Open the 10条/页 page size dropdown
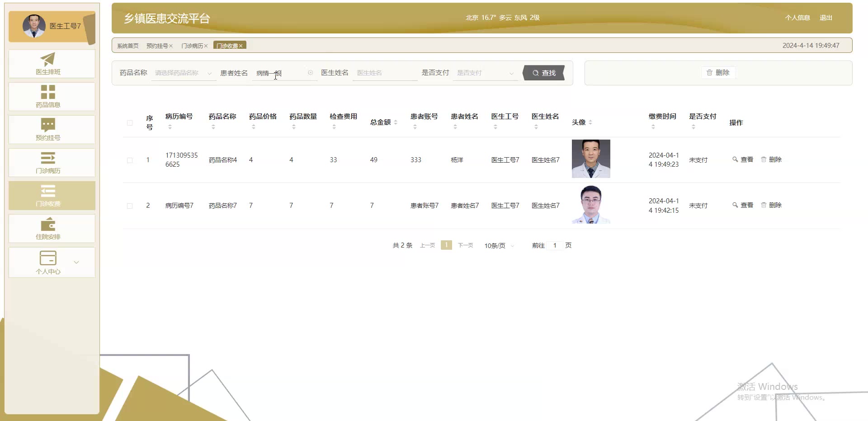The width and height of the screenshot is (868, 421). click(x=499, y=246)
